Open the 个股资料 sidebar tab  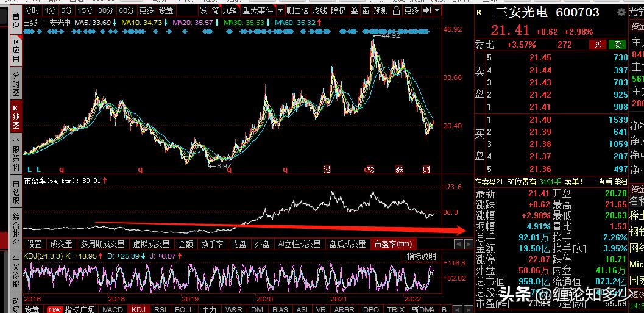tap(16, 154)
